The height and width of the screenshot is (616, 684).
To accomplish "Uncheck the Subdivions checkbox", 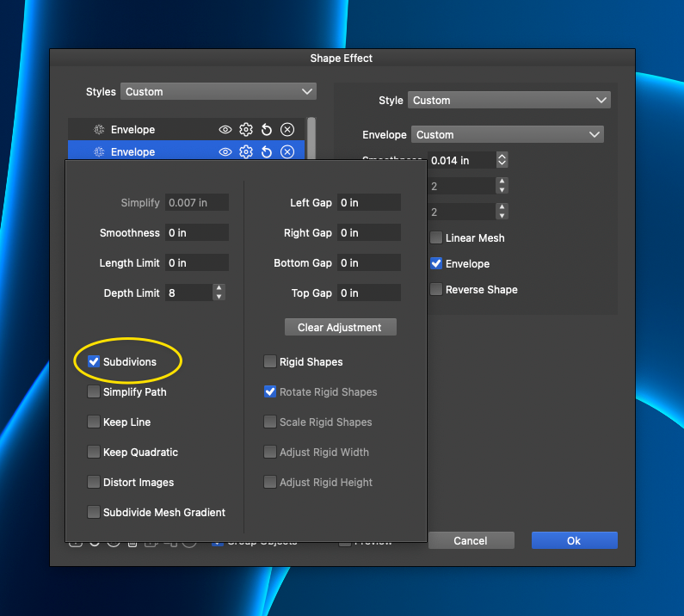I will (x=94, y=362).
